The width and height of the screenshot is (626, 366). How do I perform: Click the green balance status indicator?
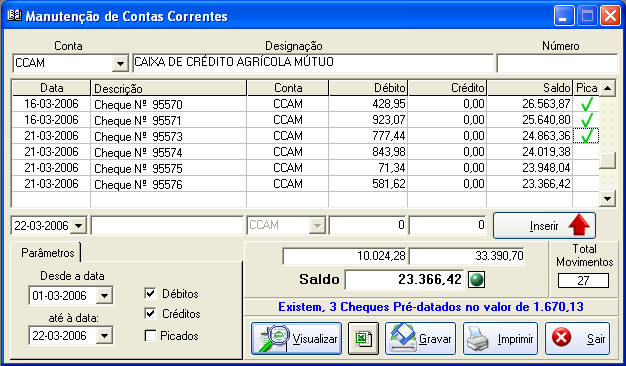[476, 279]
